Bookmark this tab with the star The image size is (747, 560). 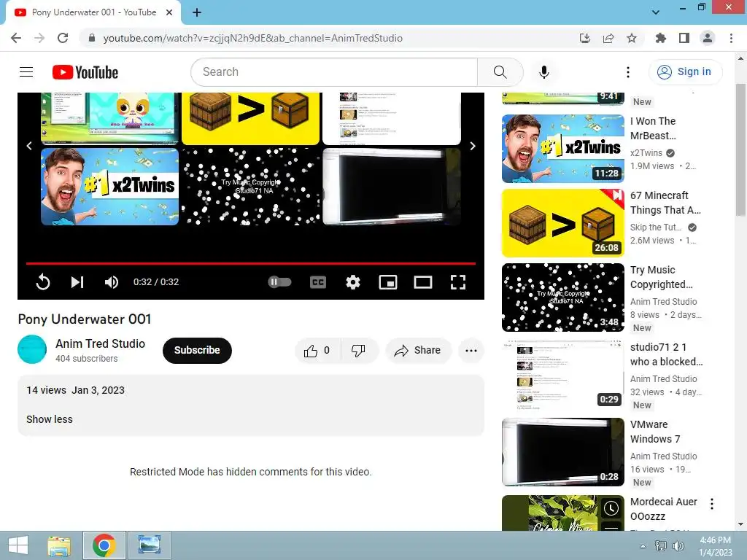(632, 38)
